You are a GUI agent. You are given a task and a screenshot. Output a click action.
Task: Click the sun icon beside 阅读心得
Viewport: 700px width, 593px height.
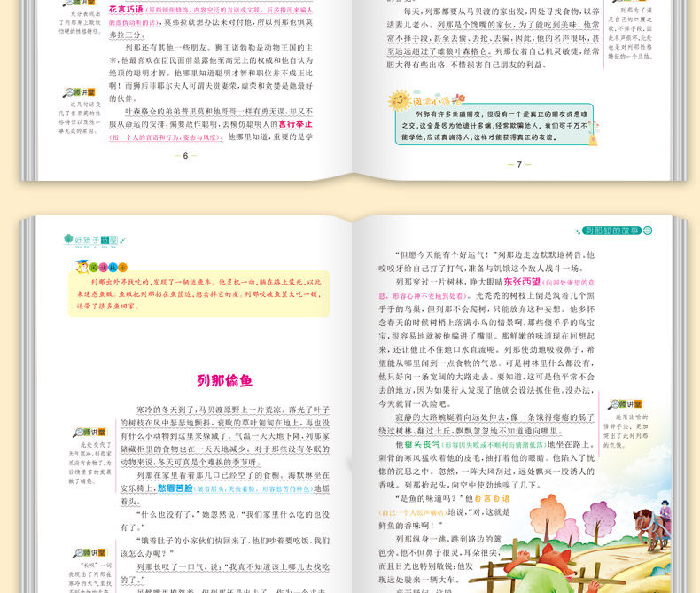[x=399, y=100]
